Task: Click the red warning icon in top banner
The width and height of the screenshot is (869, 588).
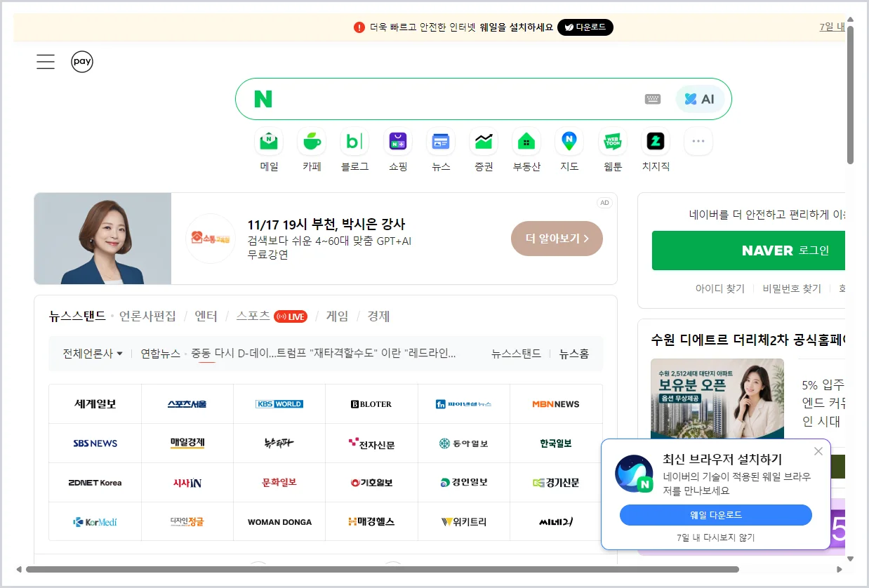Action: [359, 27]
